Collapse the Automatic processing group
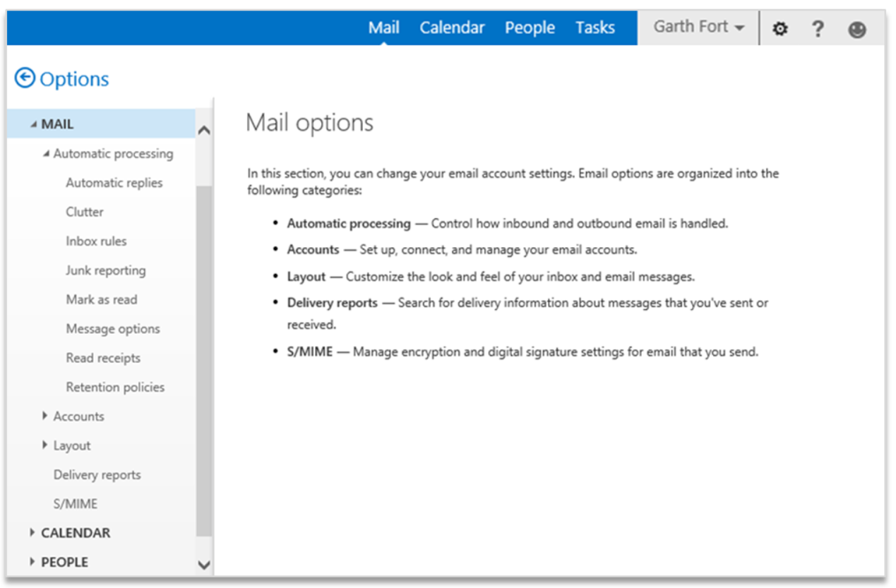 (46, 154)
